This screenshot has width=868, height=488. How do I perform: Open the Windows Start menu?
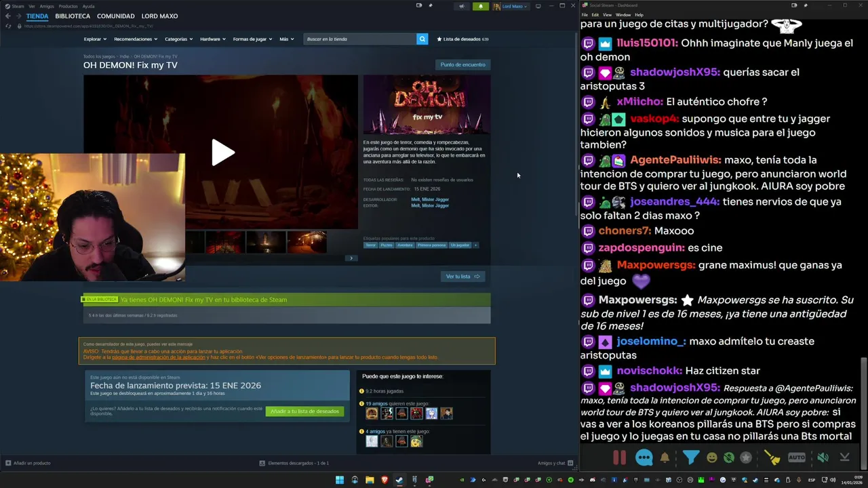click(x=340, y=480)
